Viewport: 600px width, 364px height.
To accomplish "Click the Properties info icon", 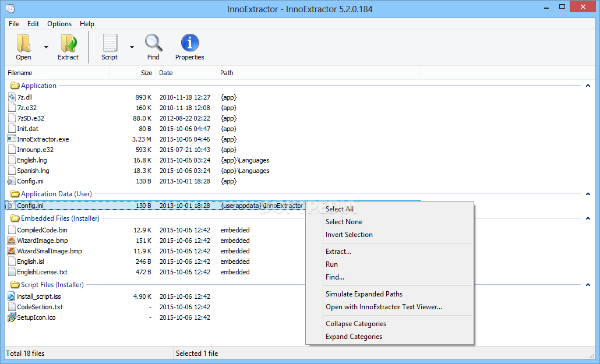I will click(x=190, y=43).
